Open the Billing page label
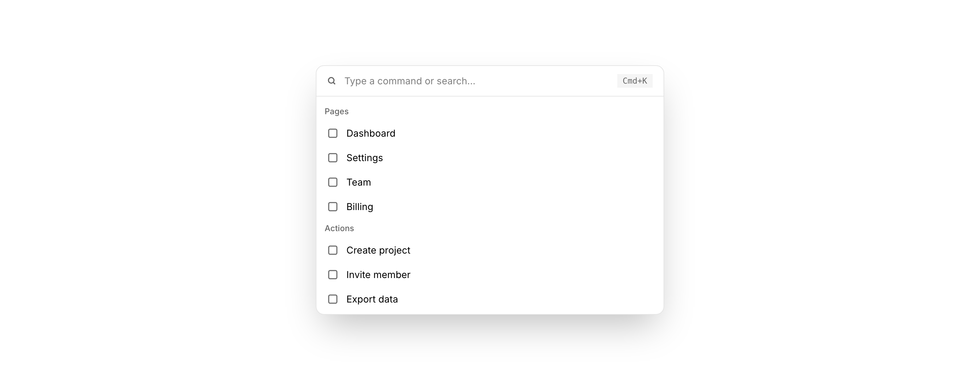The height and width of the screenshot is (380, 980). [360, 207]
